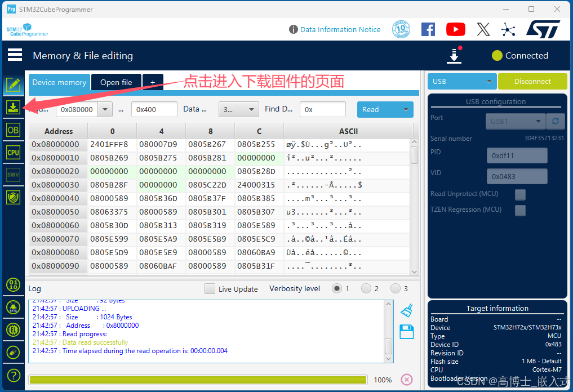Viewport: 573px width, 392px height.
Task: Clear the log with the broom icon
Action: click(x=407, y=310)
